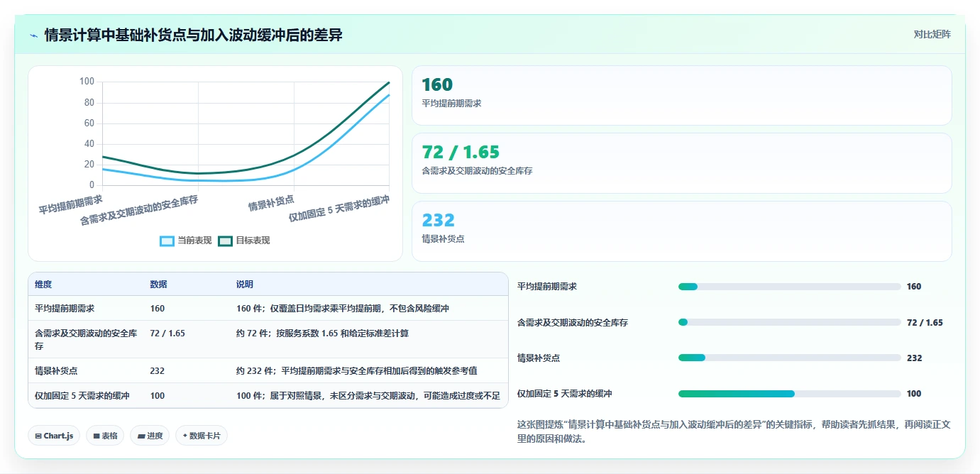
Task: Click table value 160
Action: pyautogui.click(x=158, y=309)
